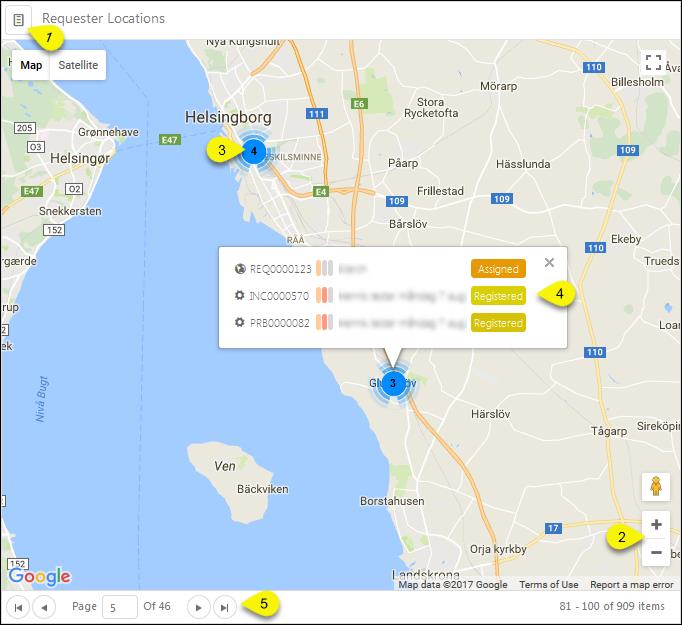
Task: Toggle fullscreen map view
Action: (x=653, y=64)
